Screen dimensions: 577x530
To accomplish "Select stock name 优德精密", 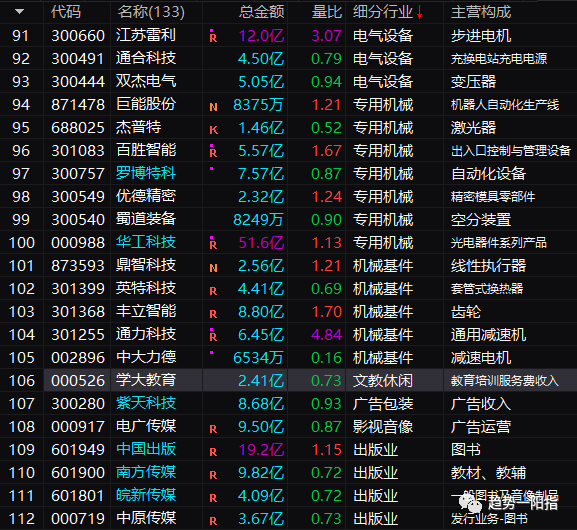I will [x=146, y=197].
